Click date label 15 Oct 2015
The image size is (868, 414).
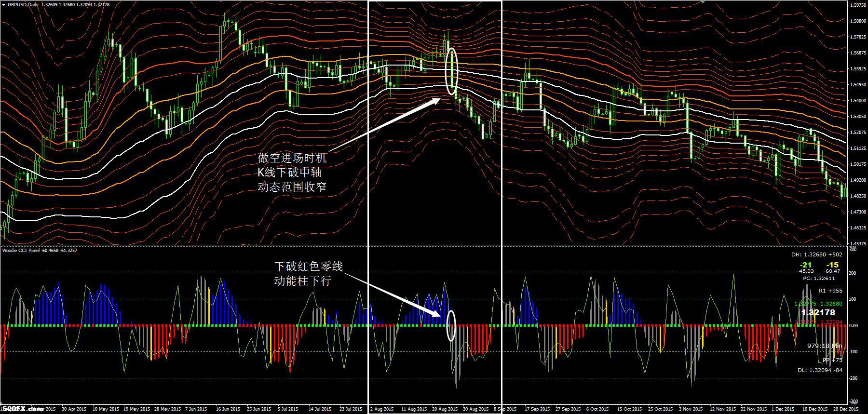coord(630,409)
